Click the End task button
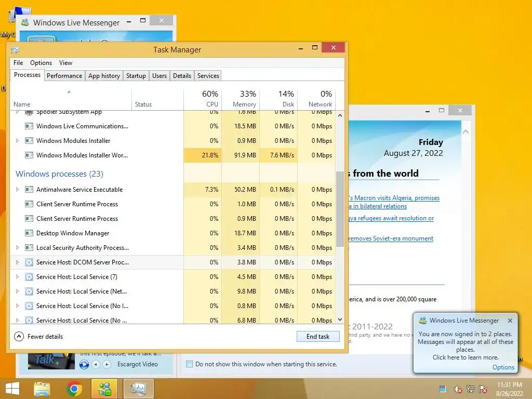Image resolution: width=532 pixels, height=399 pixels. [x=318, y=337]
